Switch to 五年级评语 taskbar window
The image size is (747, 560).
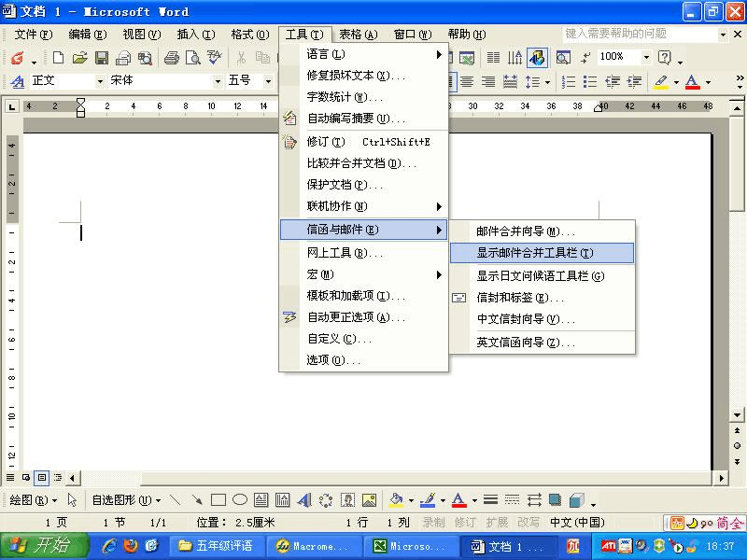[216, 546]
